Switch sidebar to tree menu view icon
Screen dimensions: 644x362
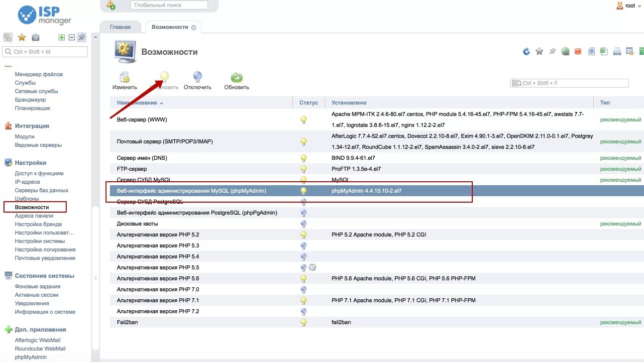pos(8,37)
